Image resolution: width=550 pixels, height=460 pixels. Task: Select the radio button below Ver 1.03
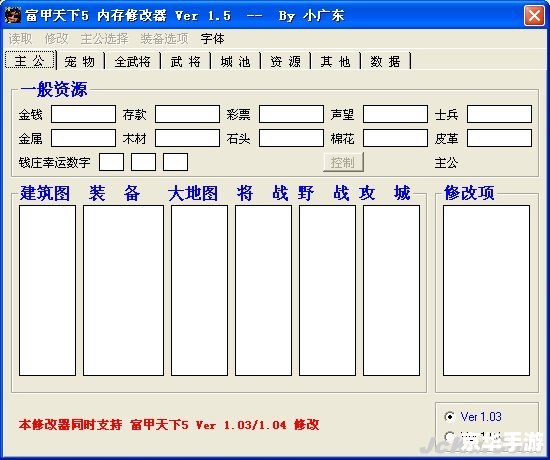click(449, 436)
